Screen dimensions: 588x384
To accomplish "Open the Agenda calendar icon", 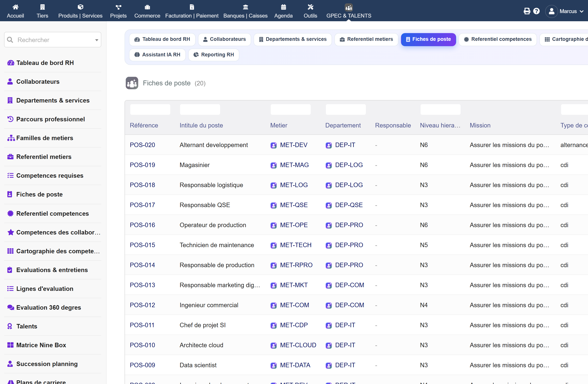I will [x=283, y=7].
